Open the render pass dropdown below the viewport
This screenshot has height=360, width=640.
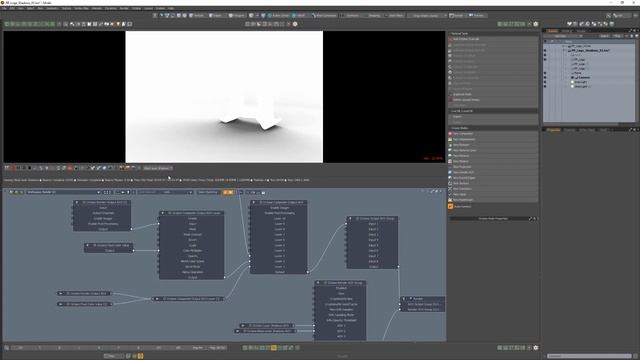tap(158, 168)
